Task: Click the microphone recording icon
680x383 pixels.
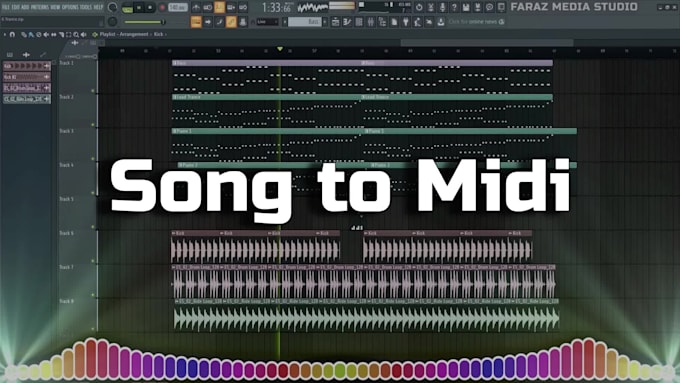Action: point(442,7)
